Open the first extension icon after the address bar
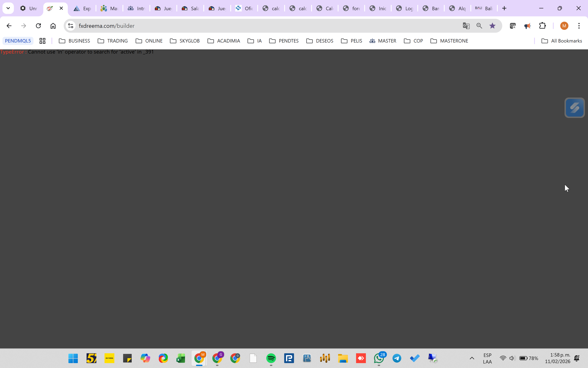588x368 pixels. [513, 26]
